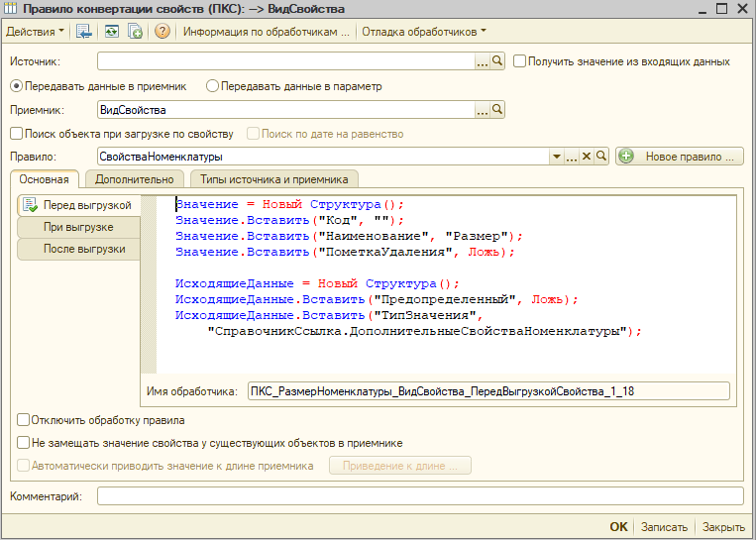The width and height of the screenshot is (756, 540).
Task: Enable Поиск объекта при загрузке по свойству
Action: (x=17, y=134)
